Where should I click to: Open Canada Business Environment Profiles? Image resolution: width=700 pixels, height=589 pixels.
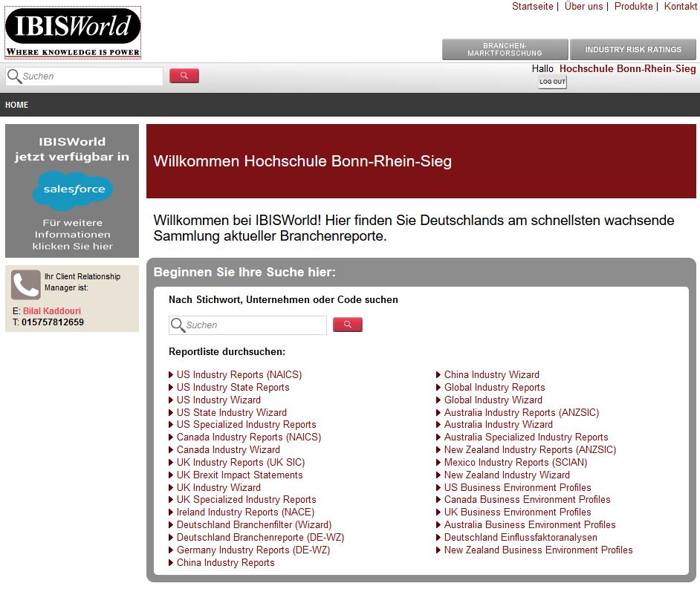coord(528,499)
